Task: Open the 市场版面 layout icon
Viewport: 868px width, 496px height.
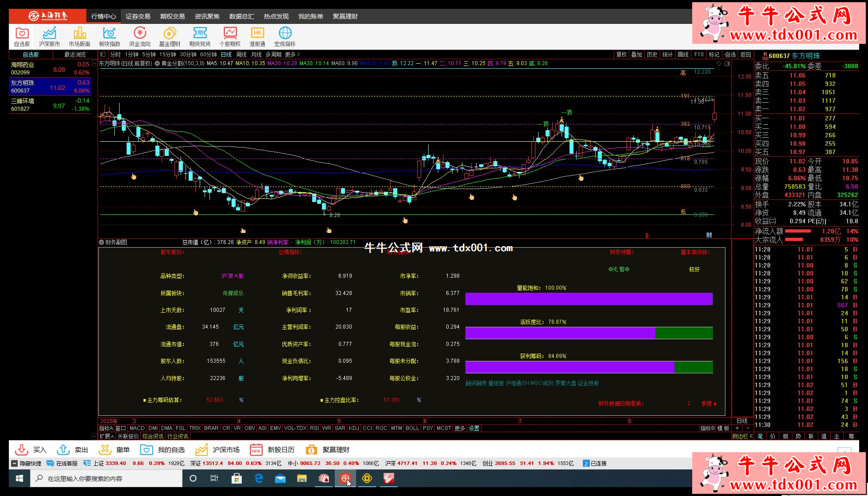Action: [x=79, y=37]
